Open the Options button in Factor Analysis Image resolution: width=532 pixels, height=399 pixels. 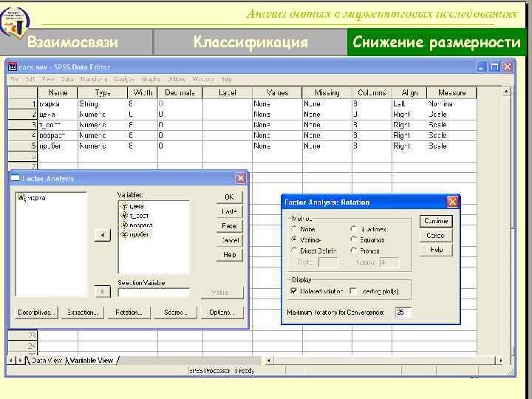[x=222, y=312]
